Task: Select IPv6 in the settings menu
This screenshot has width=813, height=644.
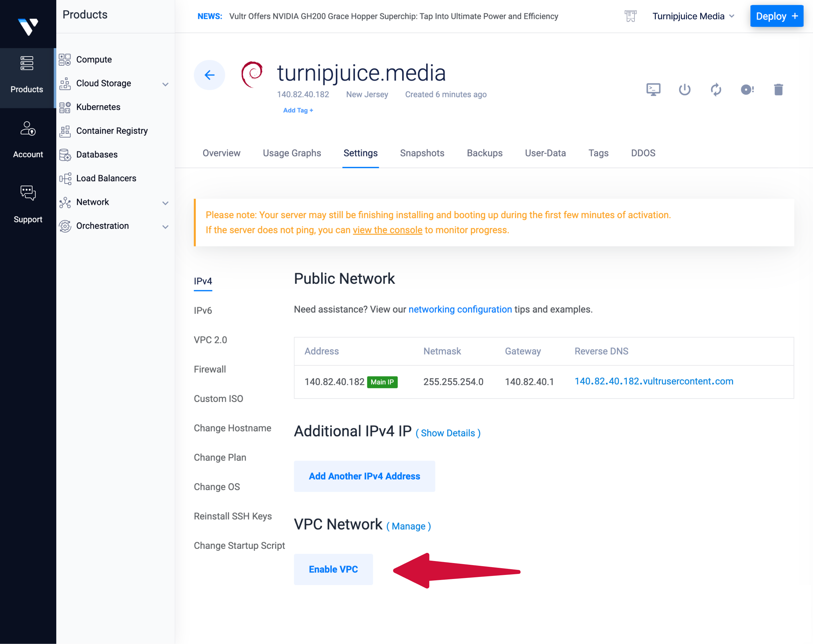Action: point(203,310)
